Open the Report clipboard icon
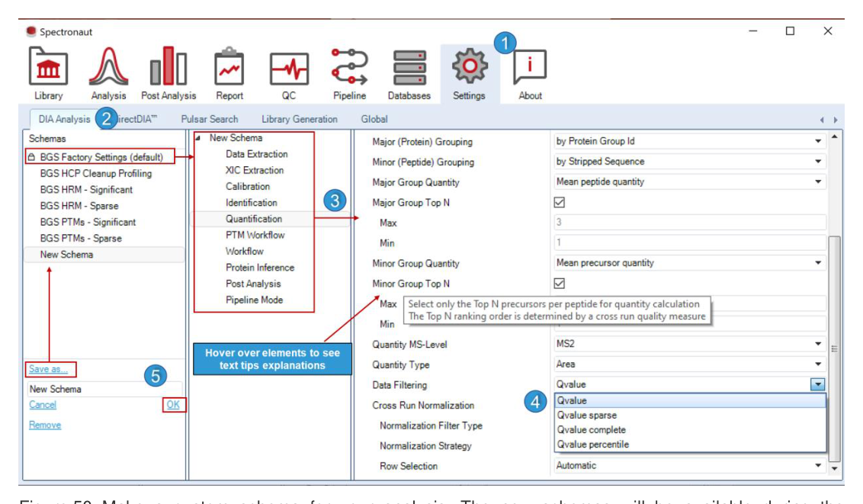Viewport: 863px width, 504px height. coord(229,66)
